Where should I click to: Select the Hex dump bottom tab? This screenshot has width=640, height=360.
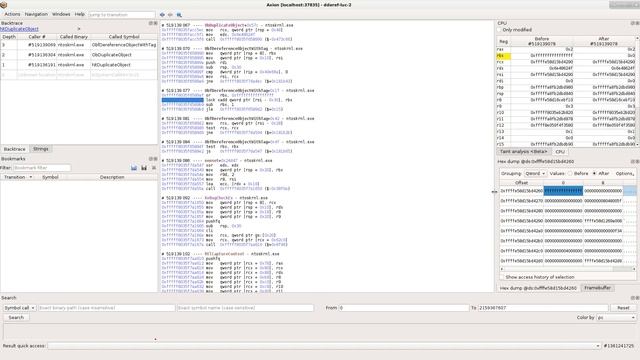click(x=538, y=288)
